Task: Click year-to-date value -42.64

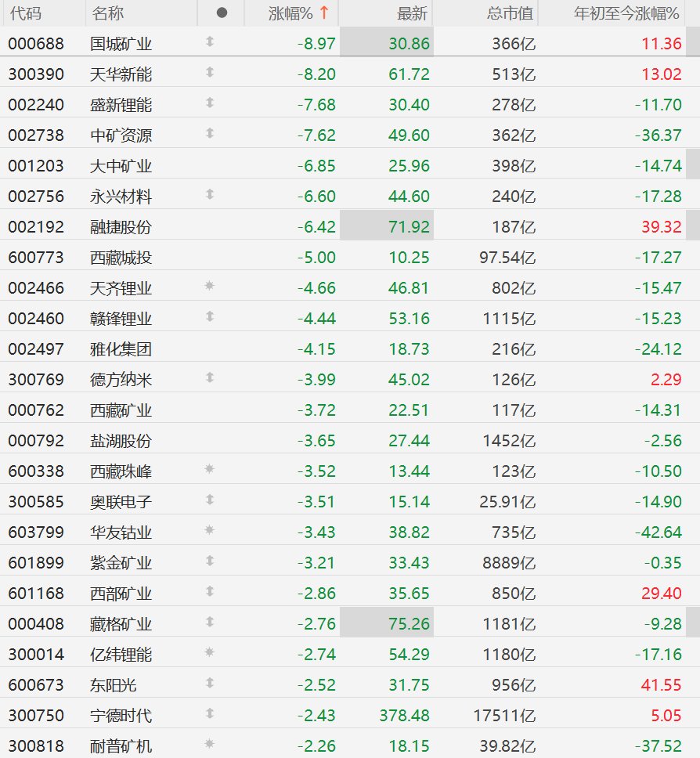Action: click(658, 532)
